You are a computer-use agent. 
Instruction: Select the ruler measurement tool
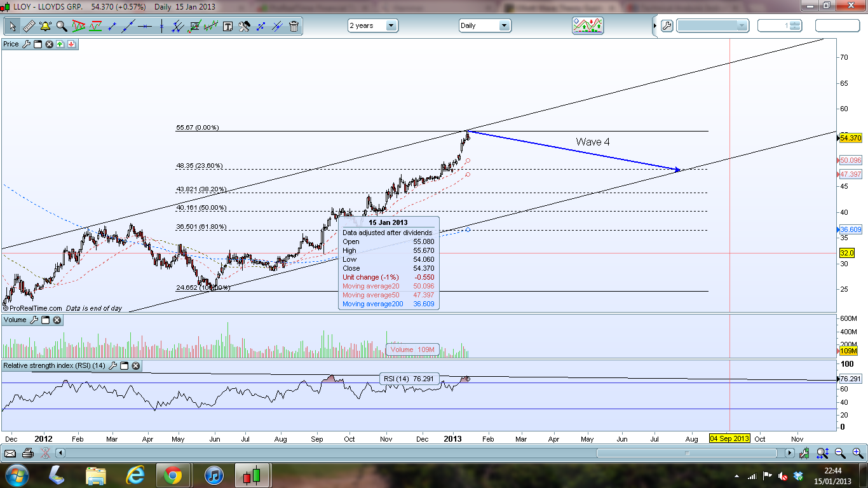(x=29, y=26)
